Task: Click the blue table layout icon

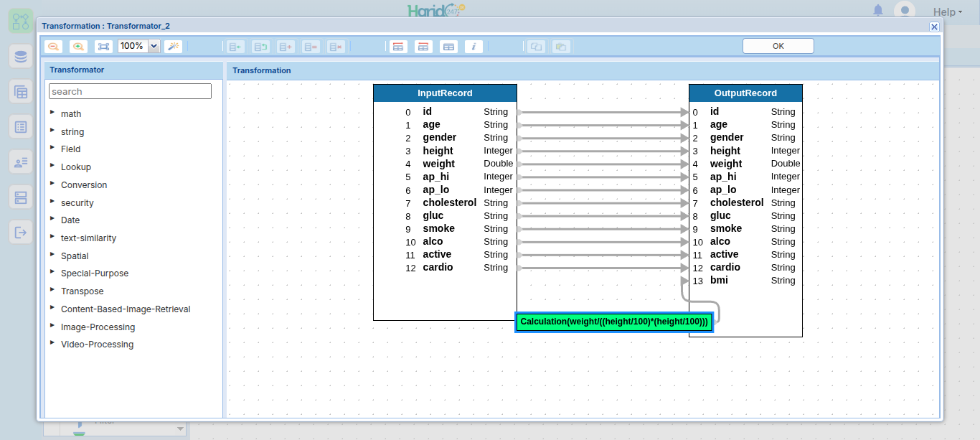Action: tap(448, 47)
